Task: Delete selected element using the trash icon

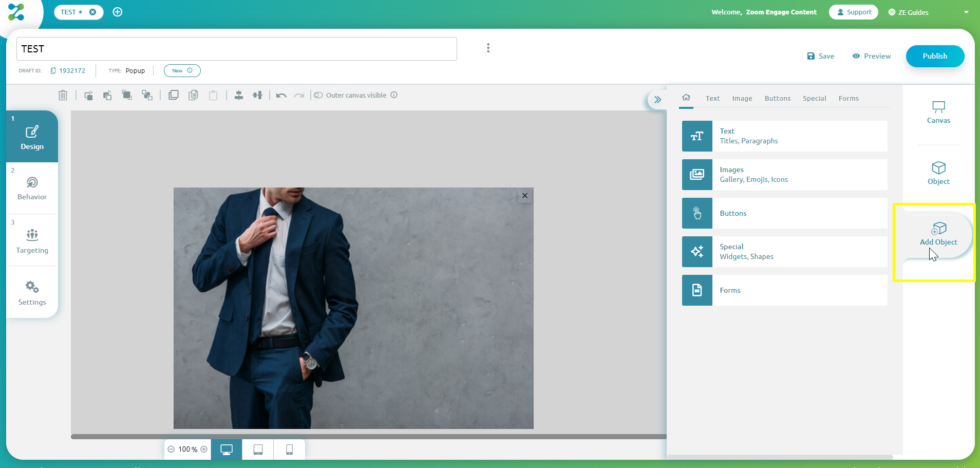Action: coord(63,95)
